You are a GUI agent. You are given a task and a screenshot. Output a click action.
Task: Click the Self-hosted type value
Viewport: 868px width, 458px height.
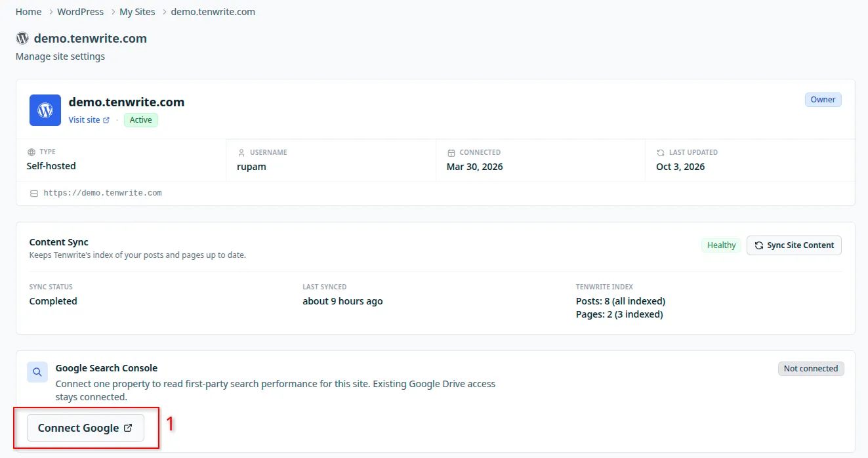51,167
